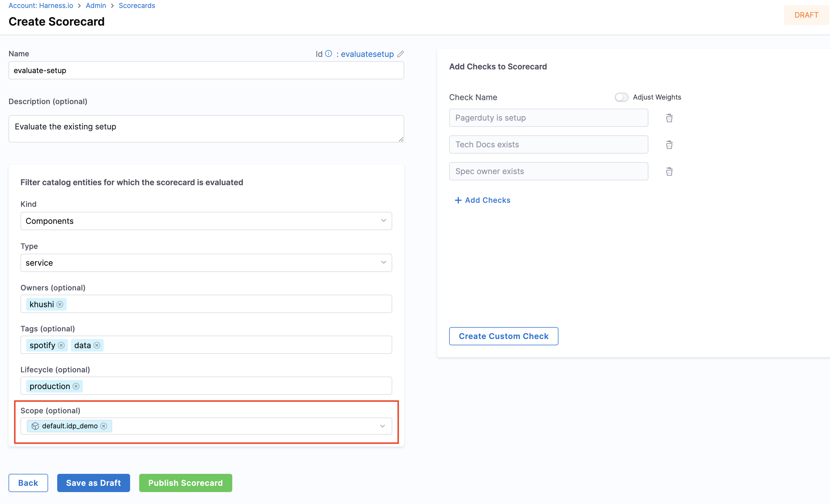Click the Add Checks link

(482, 200)
